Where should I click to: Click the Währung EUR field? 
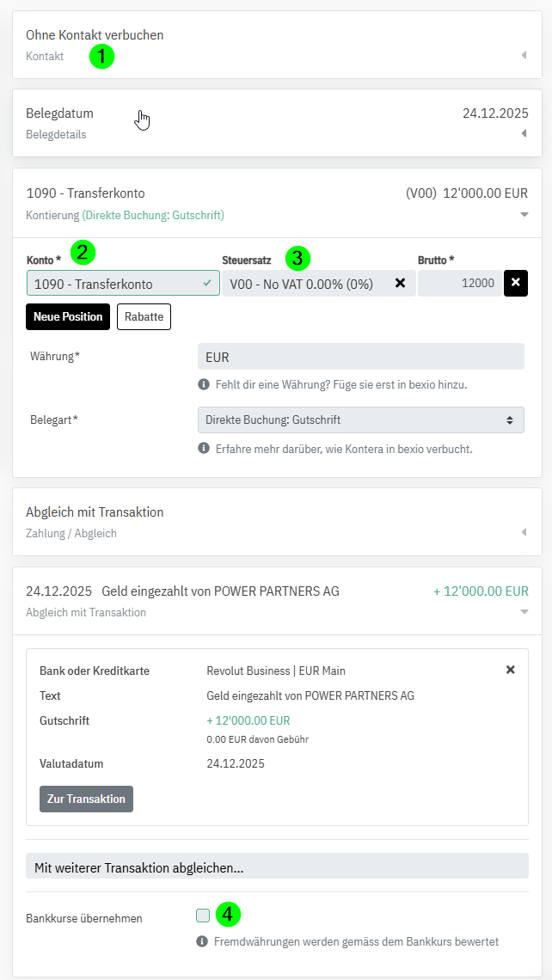[361, 356]
